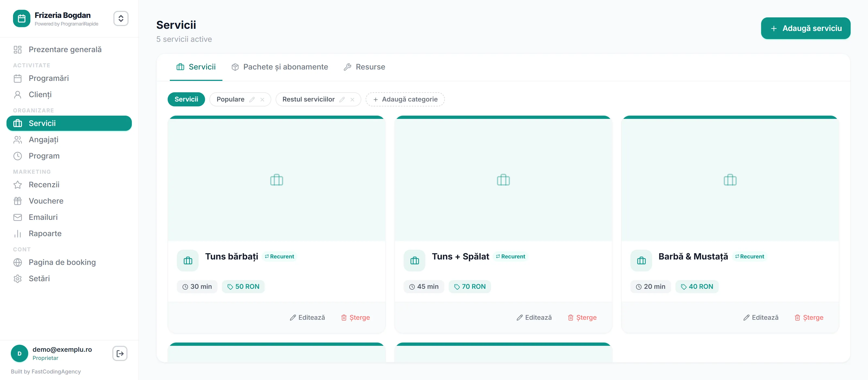
Task: Open the Barbă & Mustață image placeholder
Action: pyautogui.click(x=730, y=180)
